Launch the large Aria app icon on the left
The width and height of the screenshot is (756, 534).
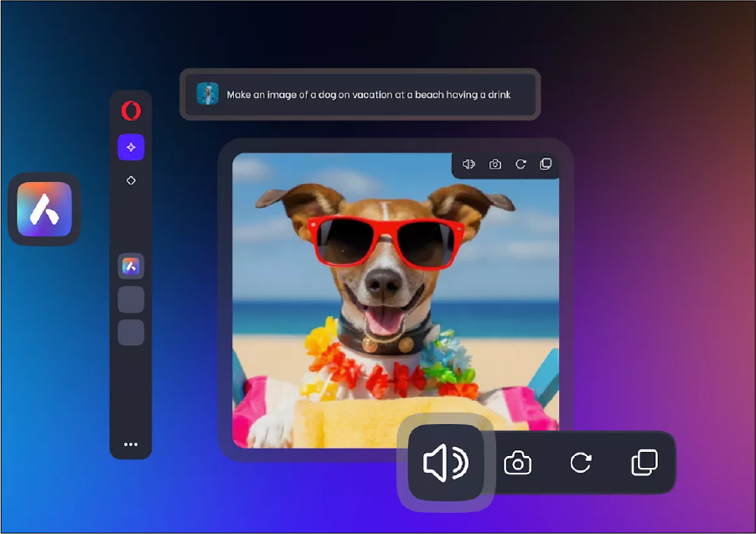pos(44,210)
